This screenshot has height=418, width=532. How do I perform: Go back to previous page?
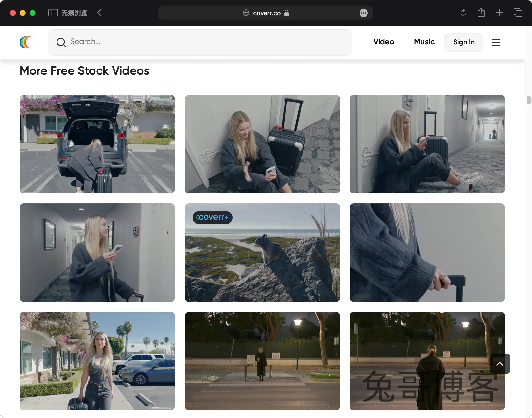100,13
